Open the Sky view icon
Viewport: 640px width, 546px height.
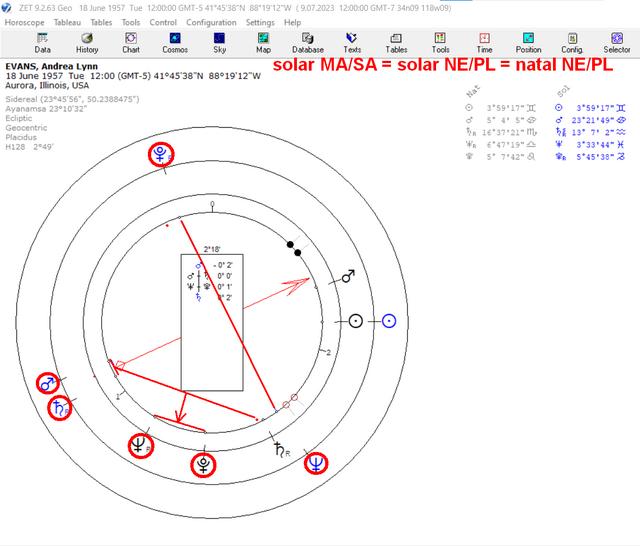point(219,43)
